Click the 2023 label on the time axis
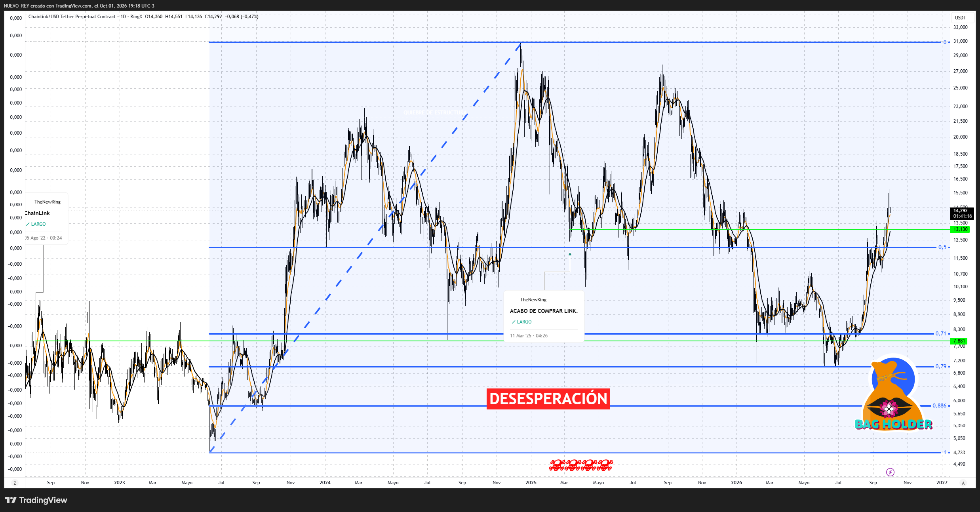 (120, 483)
